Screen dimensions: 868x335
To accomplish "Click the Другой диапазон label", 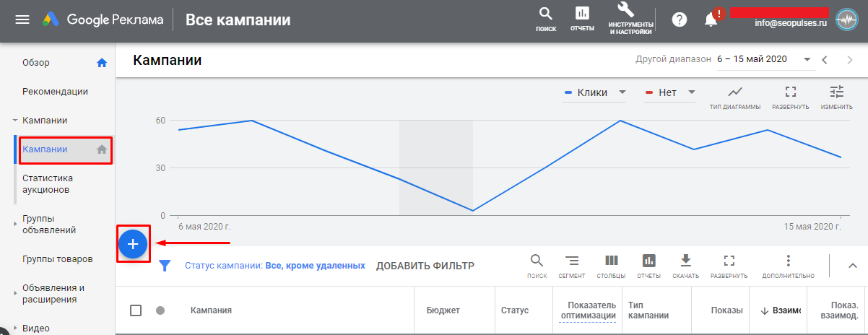I will 673,59.
